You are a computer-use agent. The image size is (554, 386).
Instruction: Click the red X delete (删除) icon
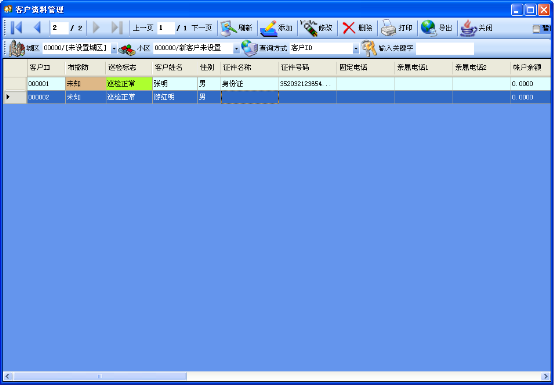[x=349, y=28]
